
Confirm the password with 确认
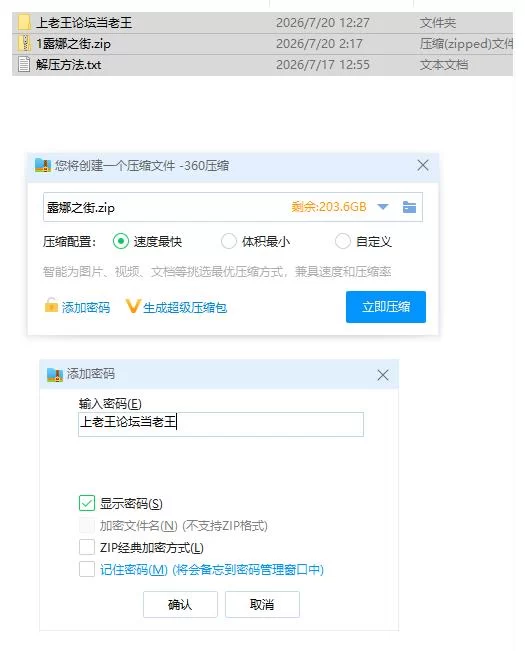(x=180, y=604)
